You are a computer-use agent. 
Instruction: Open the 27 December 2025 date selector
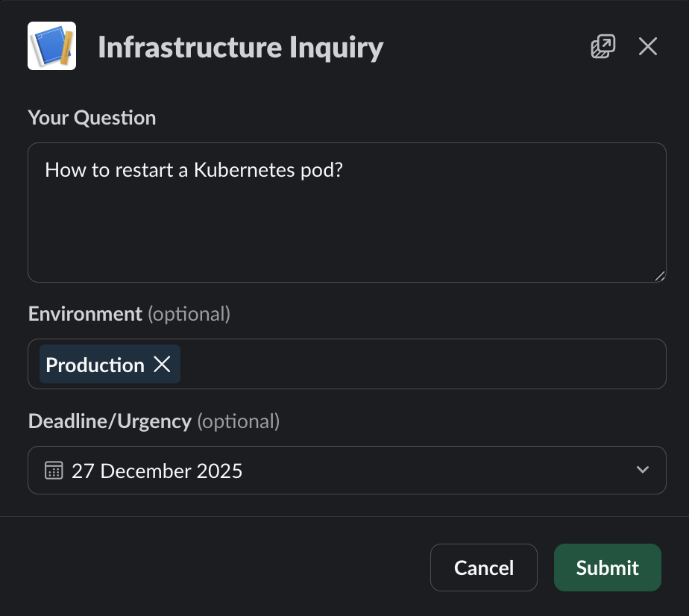click(347, 470)
